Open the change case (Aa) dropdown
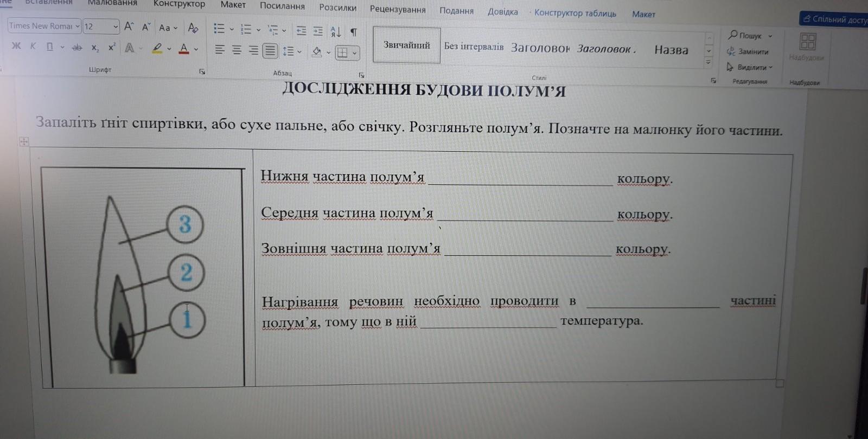The height and width of the screenshot is (439, 868). [168, 28]
